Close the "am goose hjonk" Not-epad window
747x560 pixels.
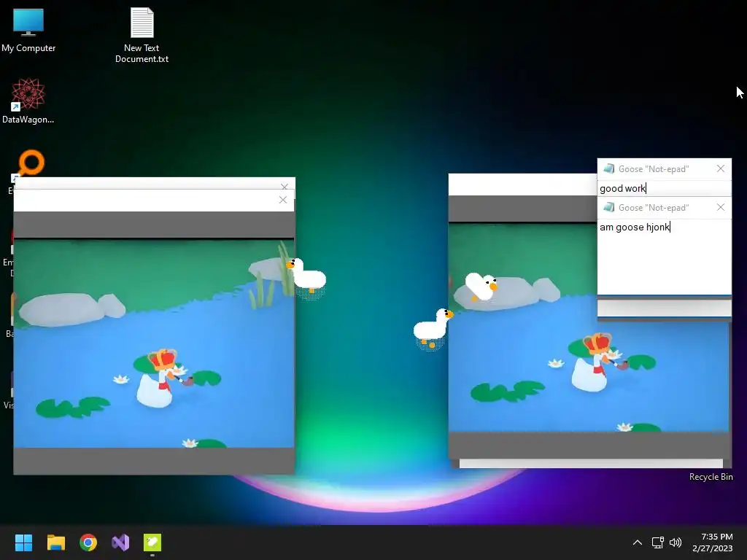coord(720,207)
